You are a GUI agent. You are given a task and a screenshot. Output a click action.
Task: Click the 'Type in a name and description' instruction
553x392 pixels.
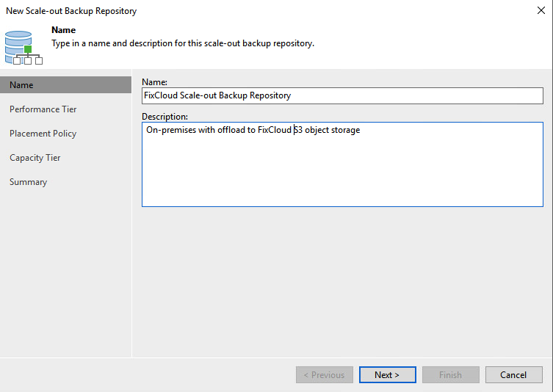(x=183, y=43)
